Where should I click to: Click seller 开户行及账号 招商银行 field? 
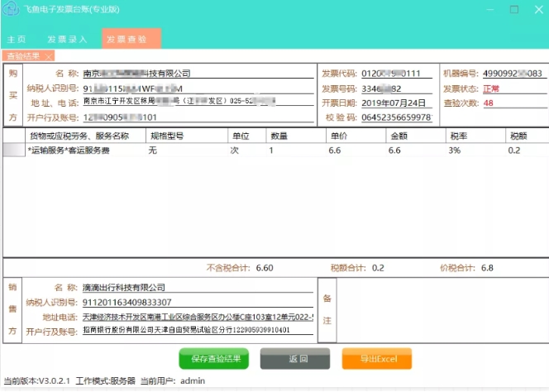click(198, 330)
